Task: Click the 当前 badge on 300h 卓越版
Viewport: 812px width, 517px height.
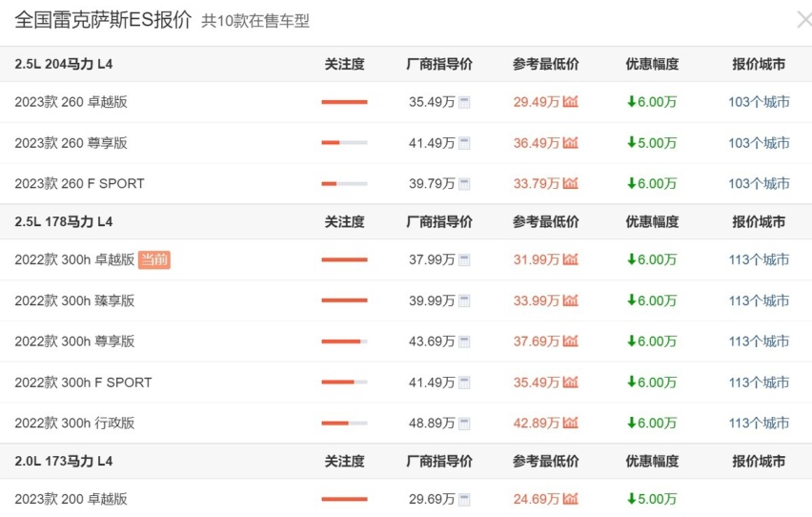Action: pyautogui.click(x=154, y=259)
